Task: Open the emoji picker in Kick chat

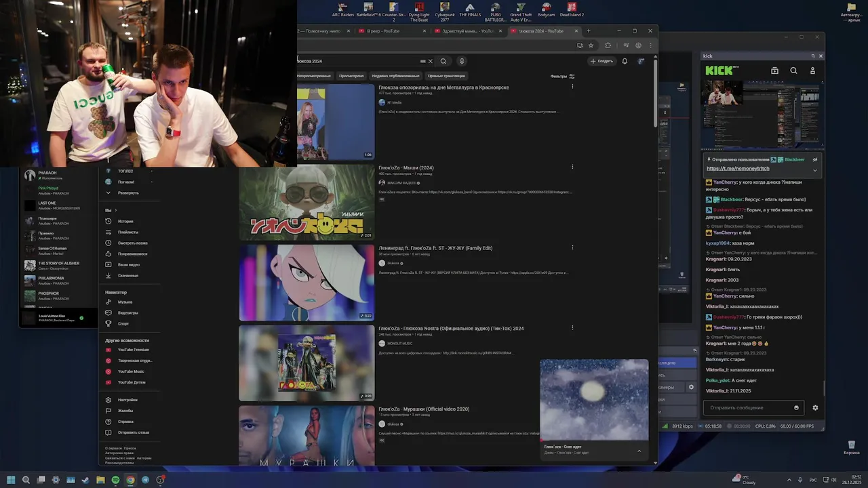Action: [x=796, y=407]
